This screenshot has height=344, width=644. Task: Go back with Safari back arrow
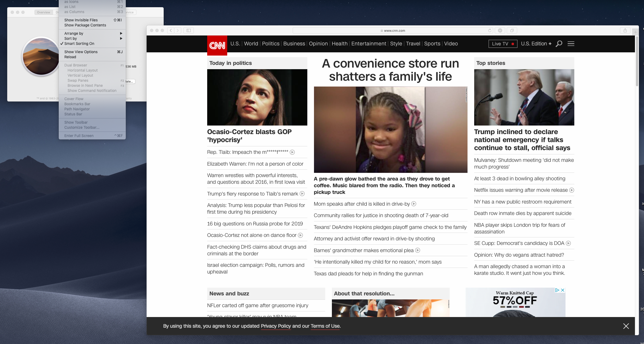click(171, 30)
